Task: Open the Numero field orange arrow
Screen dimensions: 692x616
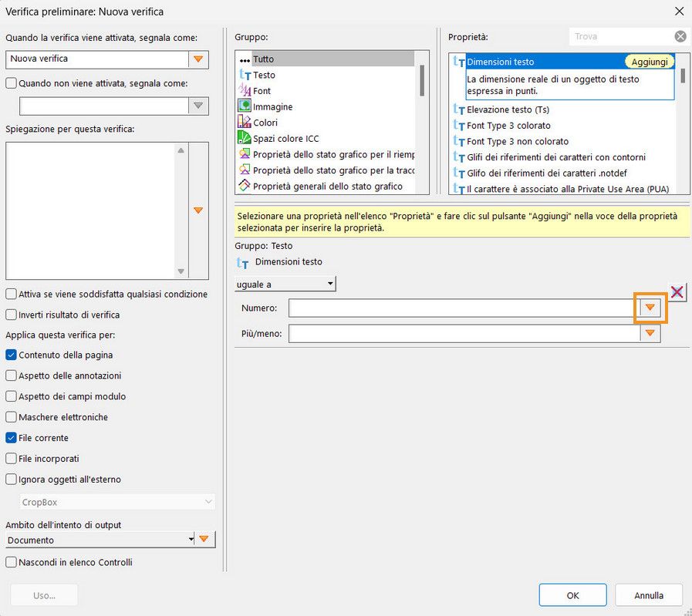Action: pos(650,308)
